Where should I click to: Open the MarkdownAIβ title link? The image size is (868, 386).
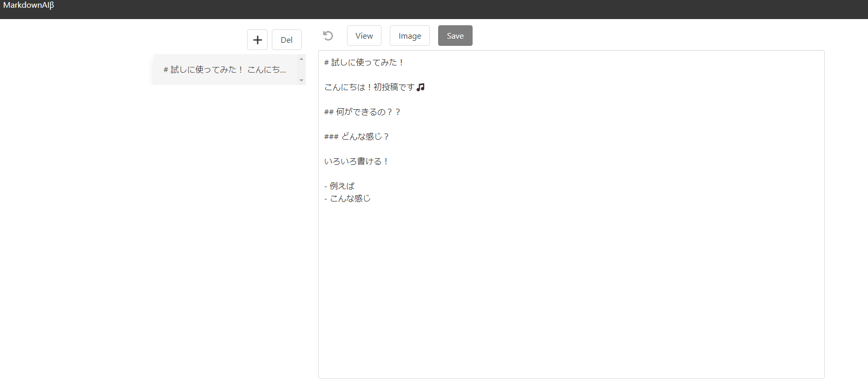tap(29, 5)
